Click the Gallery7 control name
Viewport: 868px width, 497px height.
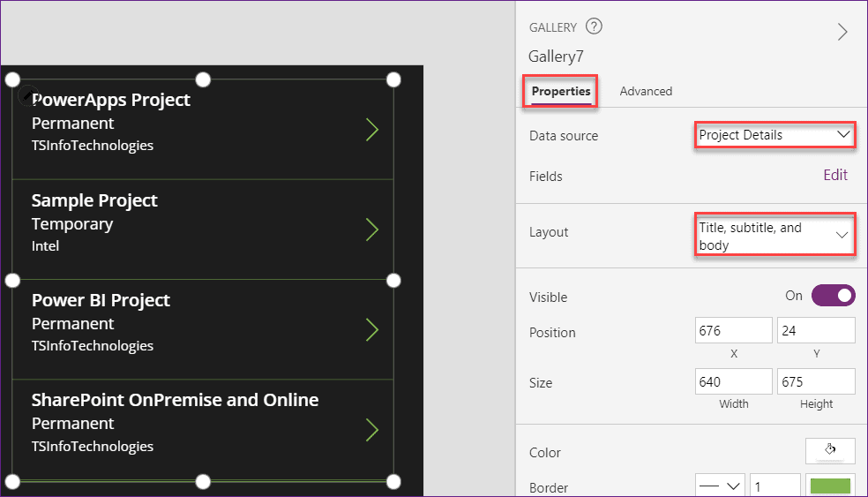(x=556, y=56)
